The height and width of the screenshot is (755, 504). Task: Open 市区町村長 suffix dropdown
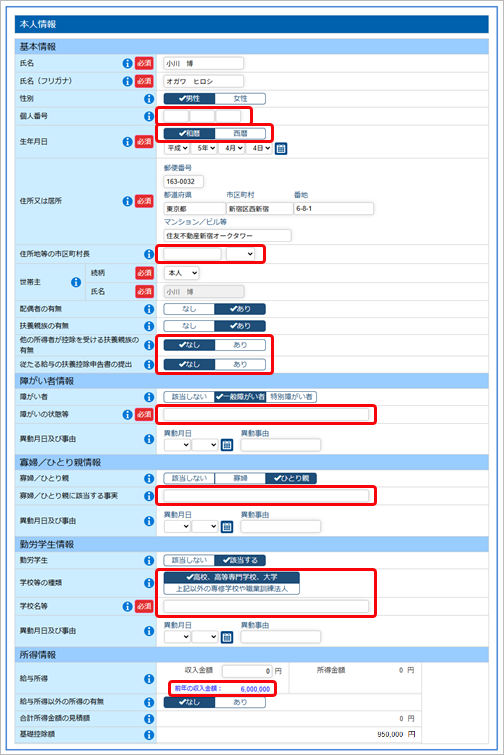[x=241, y=254]
